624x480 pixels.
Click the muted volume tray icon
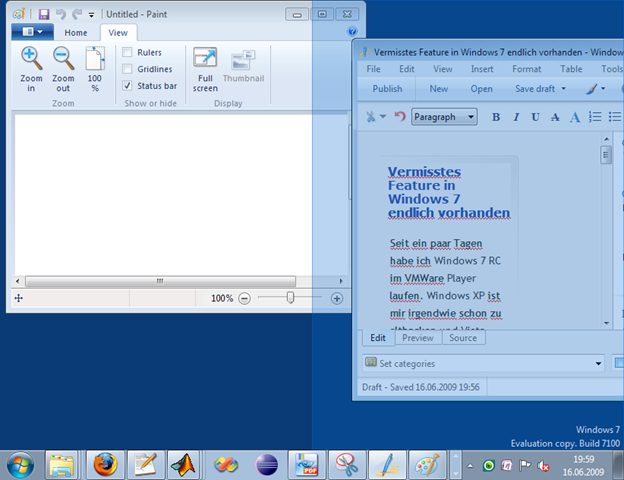click(543, 465)
